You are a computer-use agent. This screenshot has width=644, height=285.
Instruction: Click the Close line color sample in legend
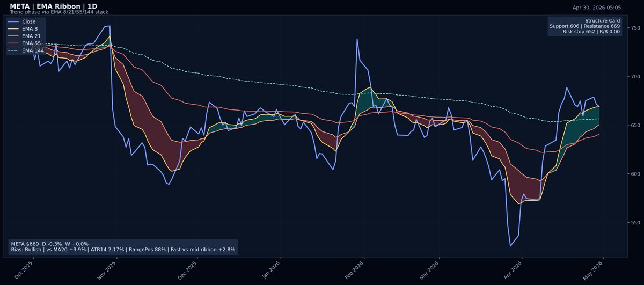[14, 22]
